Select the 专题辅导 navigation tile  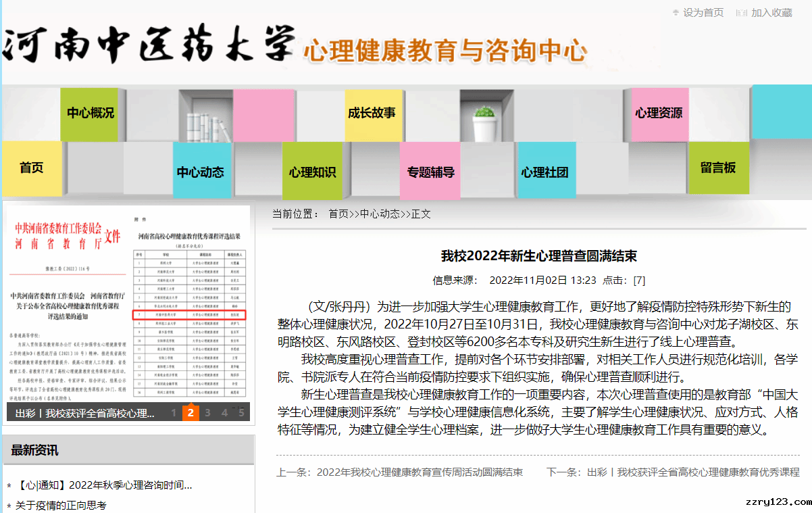point(430,172)
